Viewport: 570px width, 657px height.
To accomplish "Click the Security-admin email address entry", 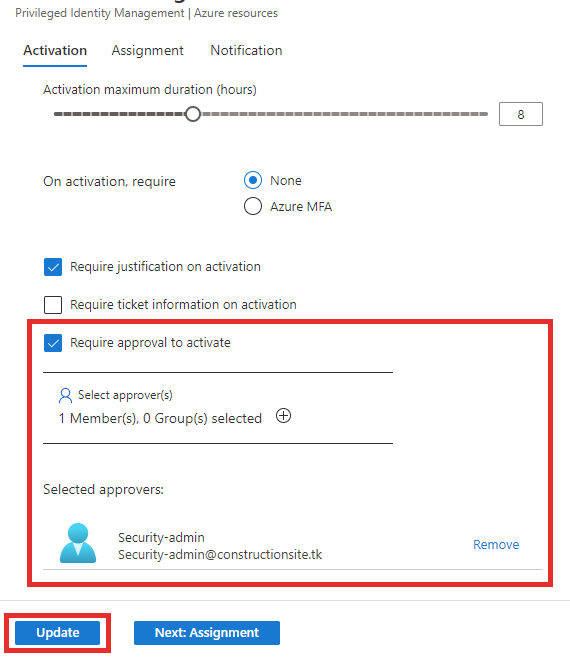I will (x=220, y=554).
